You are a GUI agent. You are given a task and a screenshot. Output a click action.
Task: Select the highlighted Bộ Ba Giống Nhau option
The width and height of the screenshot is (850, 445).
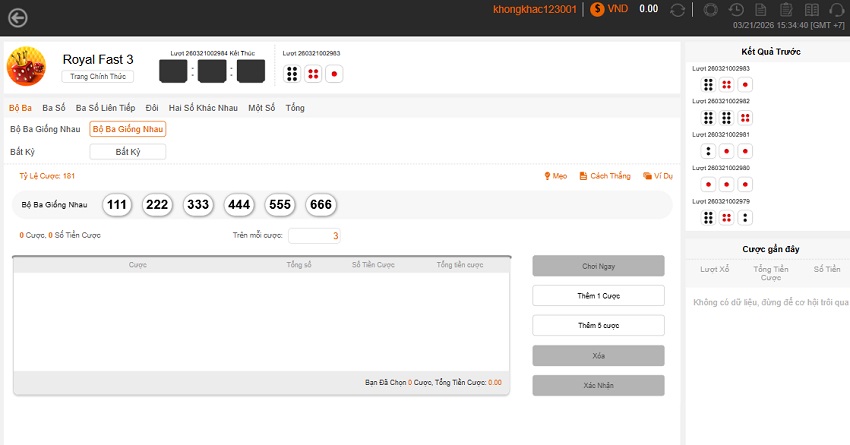[128, 129]
